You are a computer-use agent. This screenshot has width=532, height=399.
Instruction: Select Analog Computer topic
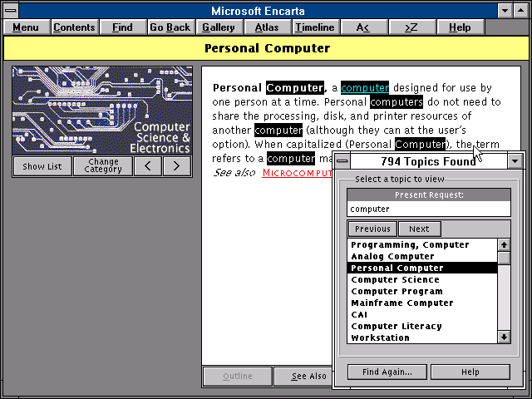click(422, 256)
